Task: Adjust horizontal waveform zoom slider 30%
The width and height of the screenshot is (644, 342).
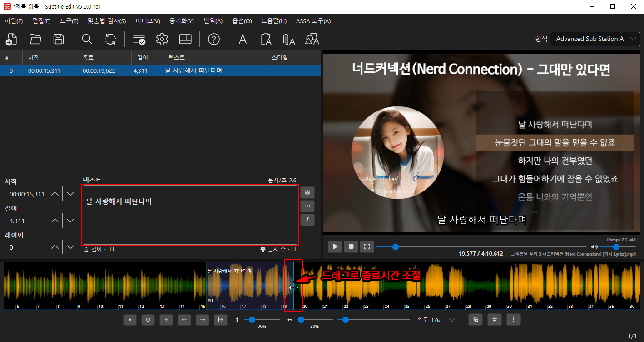Action: [314, 320]
